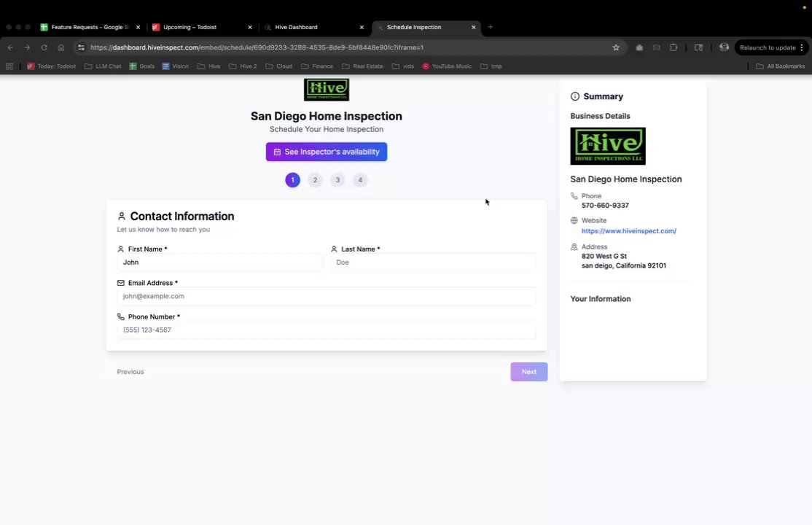The image size is (812, 525).
Task: Click phone icon beside Phone Number label
Action: (x=121, y=316)
